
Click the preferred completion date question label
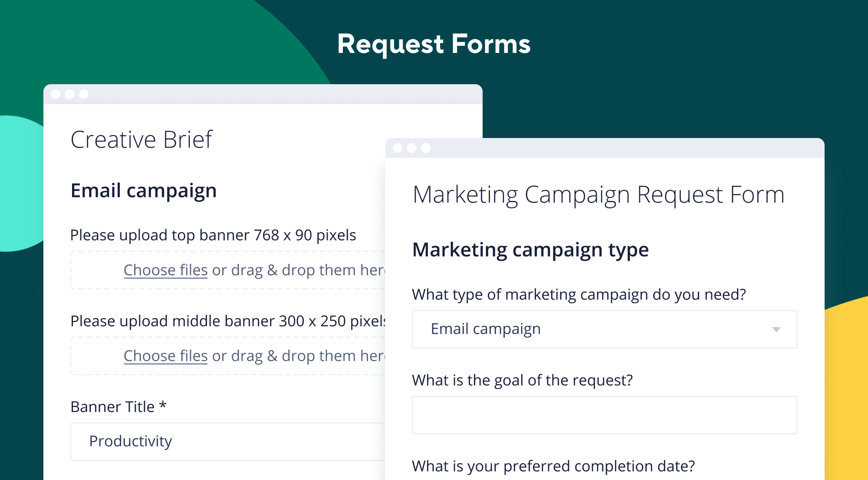click(x=553, y=466)
